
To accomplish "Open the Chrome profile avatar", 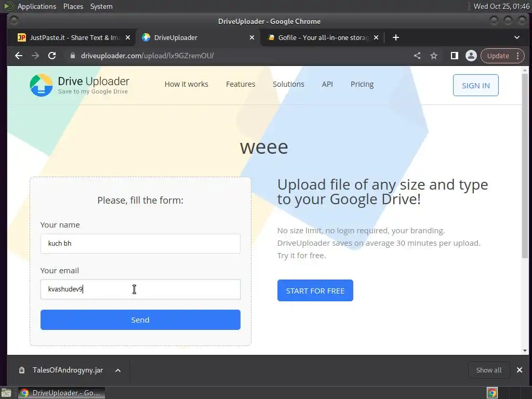I will [x=471, y=56].
